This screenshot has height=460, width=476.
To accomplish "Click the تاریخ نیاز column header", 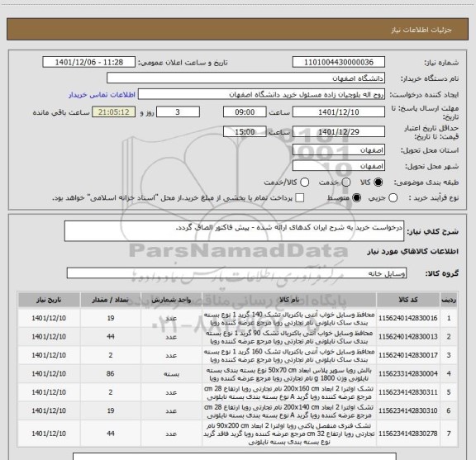I will [x=49, y=300].
